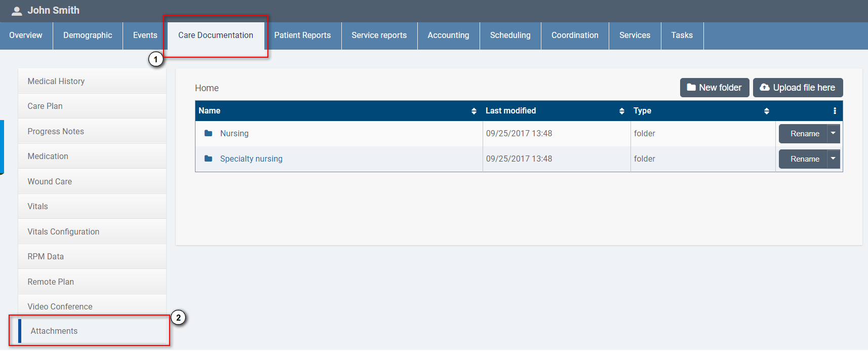Switch to the Patient Reports tab

coord(302,35)
